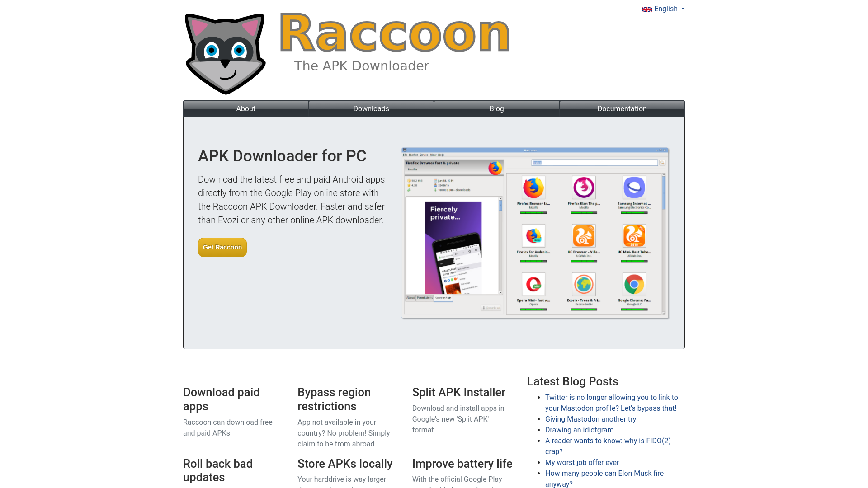The height and width of the screenshot is (488, 868).
Task: Open the English language dropdown
Action: [x=663, y=9]
